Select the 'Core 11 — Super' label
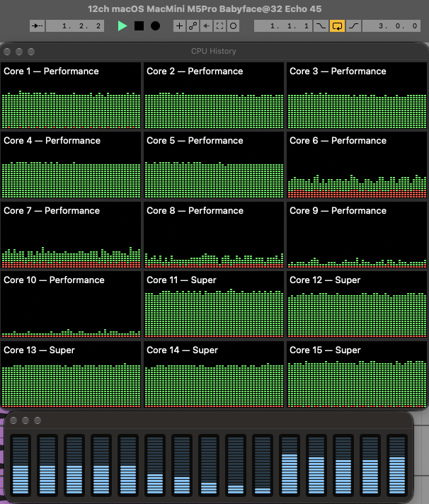This screenshot has height=504, width=429. [x=181, y=280]
